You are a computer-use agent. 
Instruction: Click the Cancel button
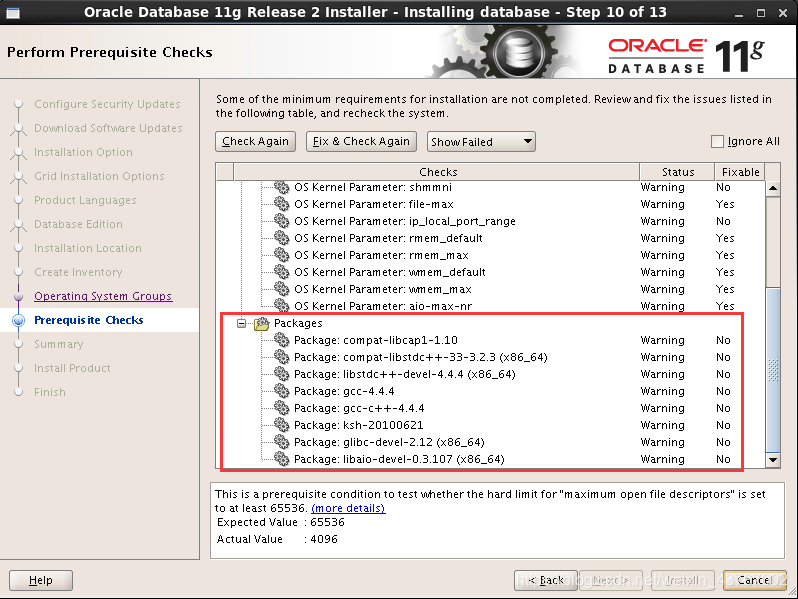(x=755, y=580)
